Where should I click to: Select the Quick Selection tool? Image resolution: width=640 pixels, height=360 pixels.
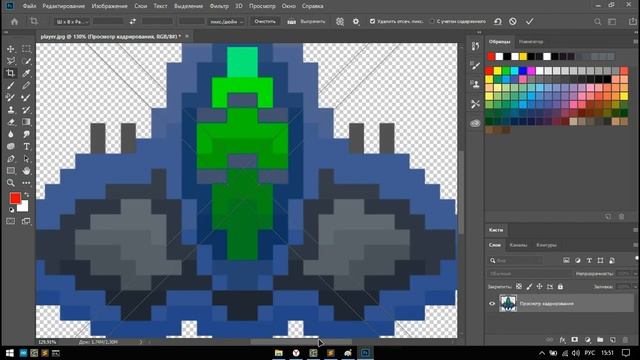click(26, 61)
